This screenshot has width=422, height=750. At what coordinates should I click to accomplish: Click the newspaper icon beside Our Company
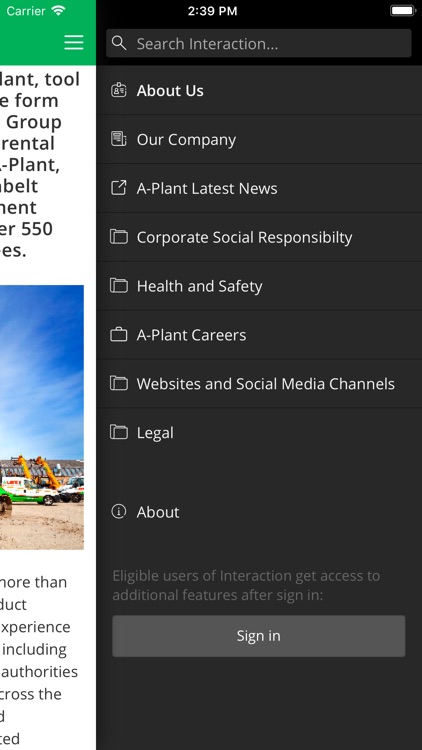point(119,139)
